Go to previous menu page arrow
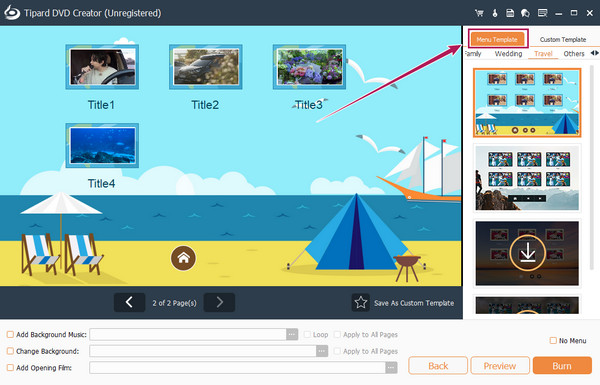 click(x=129, y=302)
